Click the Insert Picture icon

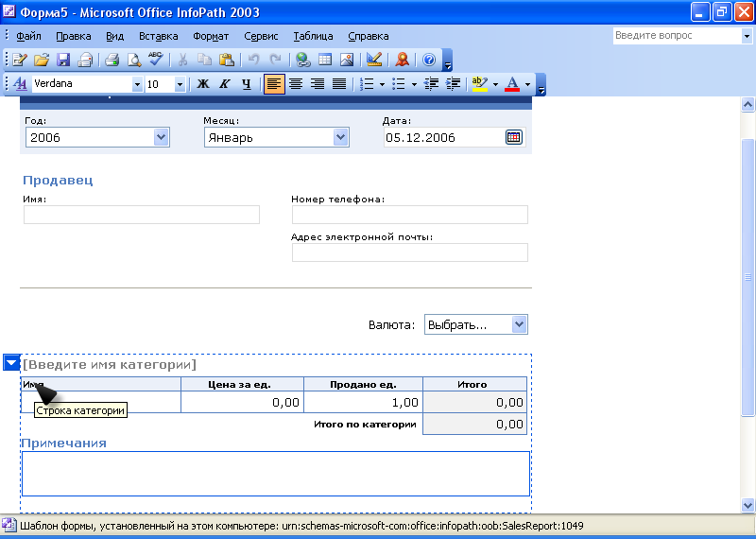coord(346,60)
